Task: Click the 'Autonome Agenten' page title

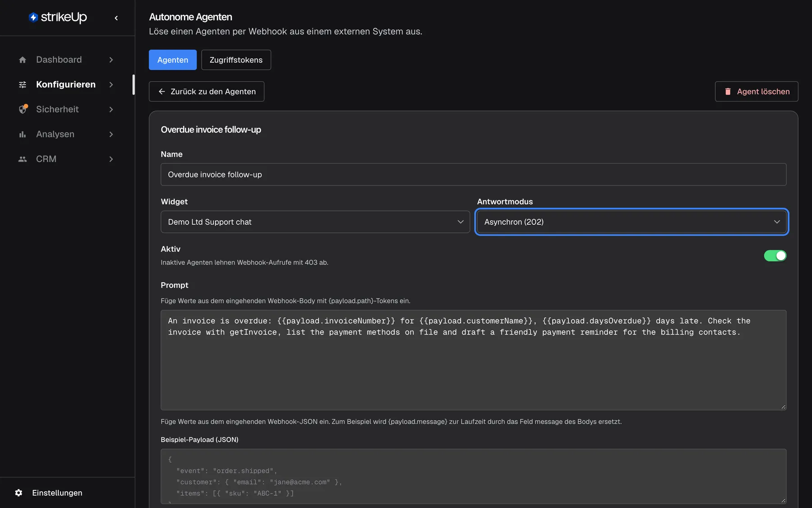Action: coord(190,17)
